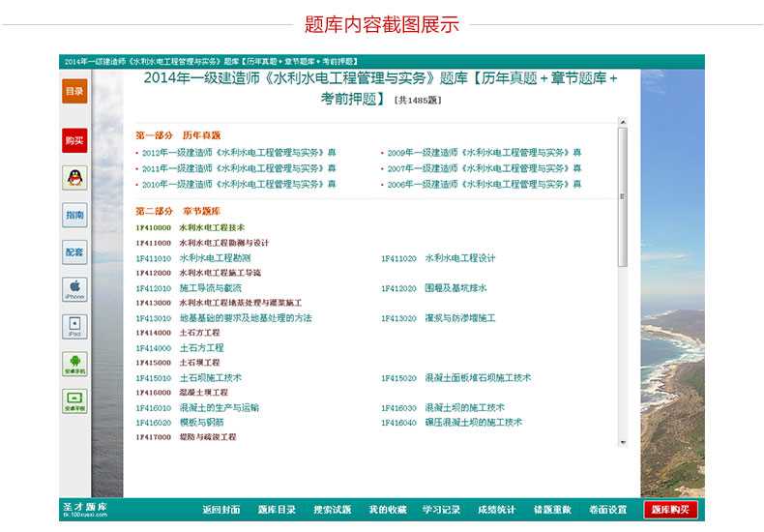Open chapter 1F411020 水利水电工程设计
Screen dimensions: 764x532
(459, 258)
